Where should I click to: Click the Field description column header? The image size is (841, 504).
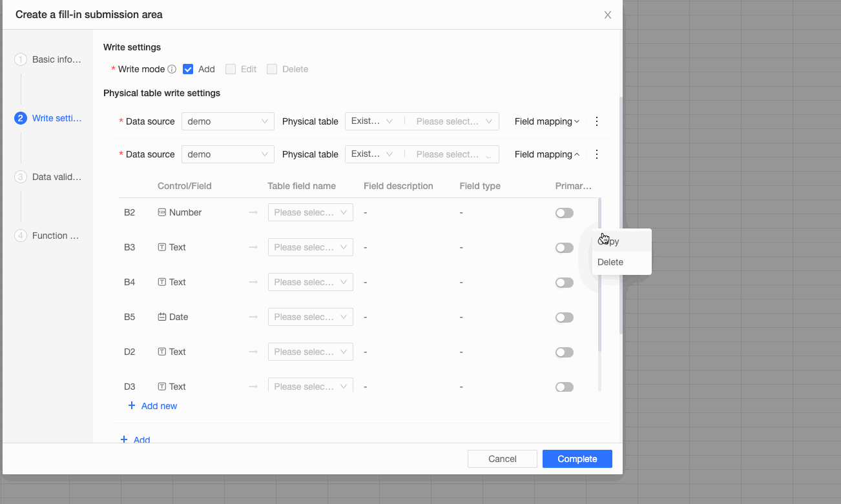(399, 186)
